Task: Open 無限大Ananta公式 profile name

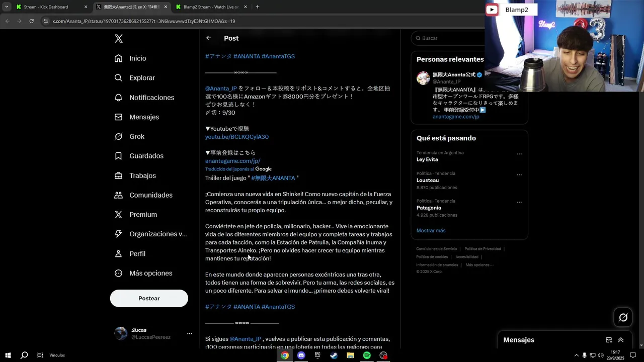Action: [454, 74]
